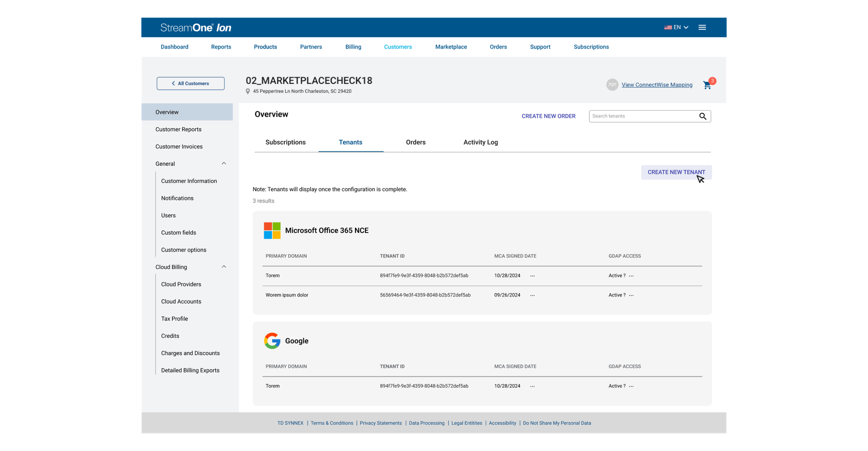Click the Accessibility footer link
The width and height of the screenshot is (868, 451).
(x=502, y=423)
